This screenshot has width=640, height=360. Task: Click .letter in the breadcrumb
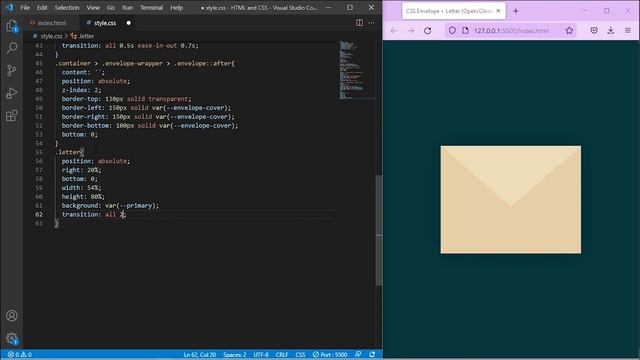[x=86, y=36]
